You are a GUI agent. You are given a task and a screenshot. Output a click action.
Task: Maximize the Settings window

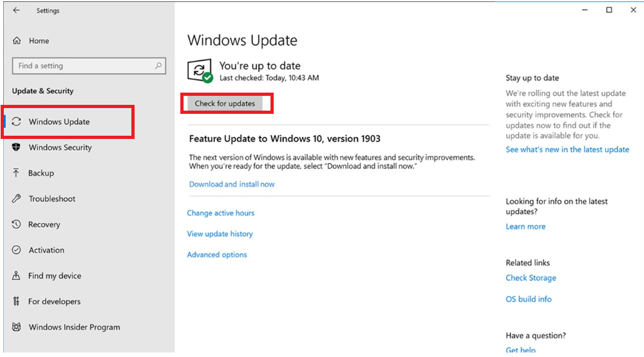pyautogui.click(x=609, y=10)
